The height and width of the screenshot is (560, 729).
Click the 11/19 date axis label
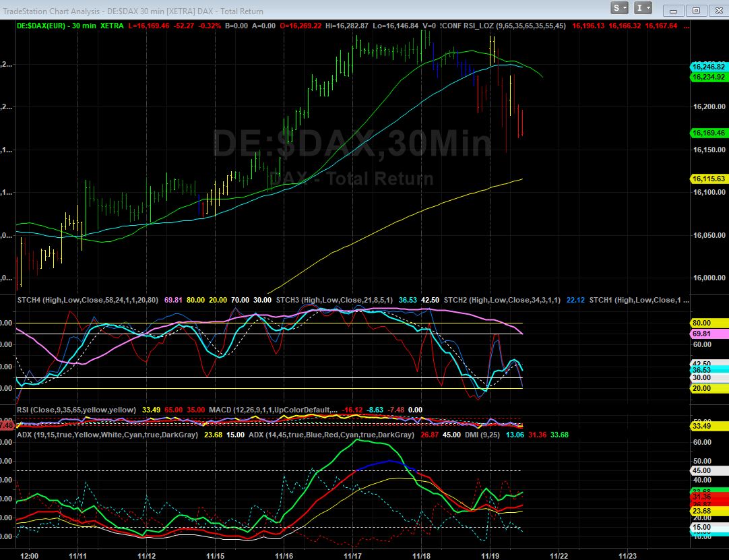[490, 556]
